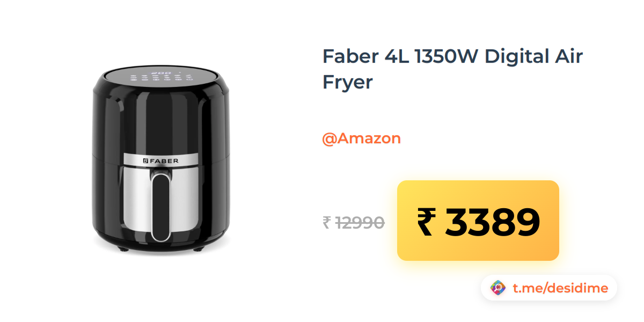The height and width of the screenshot is (322, 644).
Task: Click the square Faber emblem beside brand name
Action: click(x=145, y=160)
